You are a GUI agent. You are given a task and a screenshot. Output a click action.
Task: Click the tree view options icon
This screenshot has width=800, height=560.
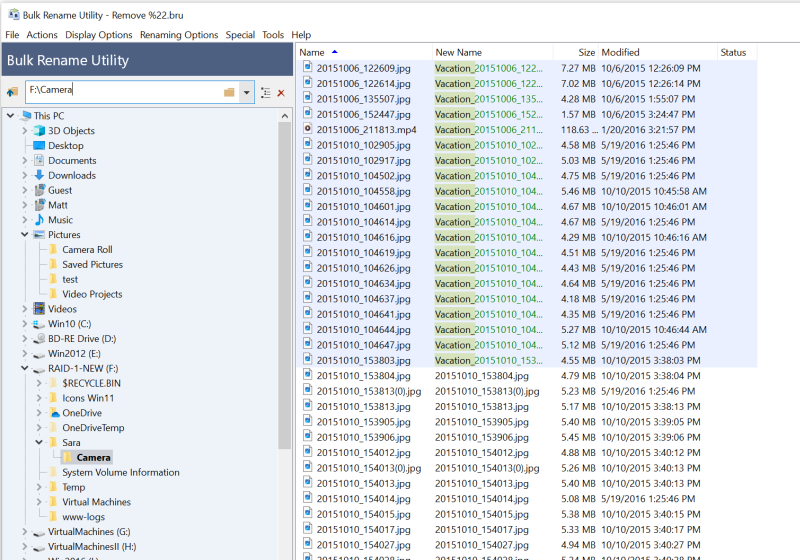[265, 93]
